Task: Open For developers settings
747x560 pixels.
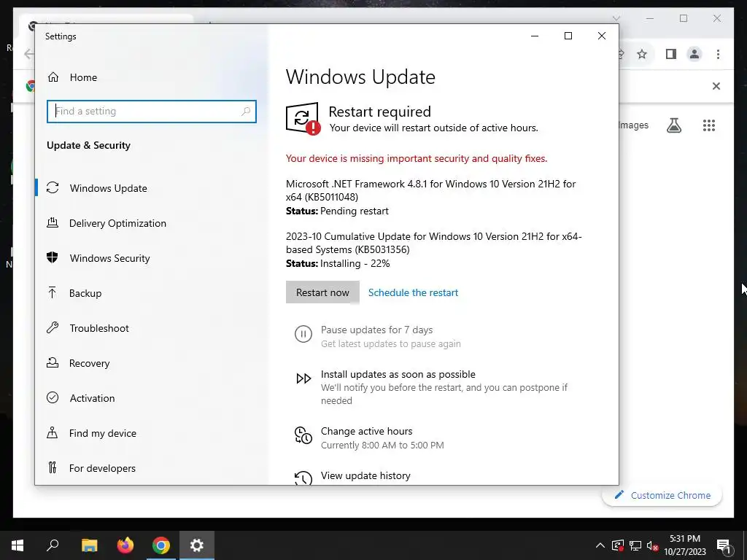Action: click(x=102, y=468)
